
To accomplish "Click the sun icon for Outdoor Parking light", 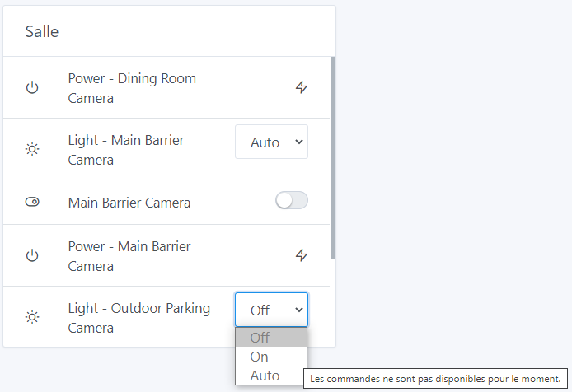I will pyautogui.click(x=32, y=316).
